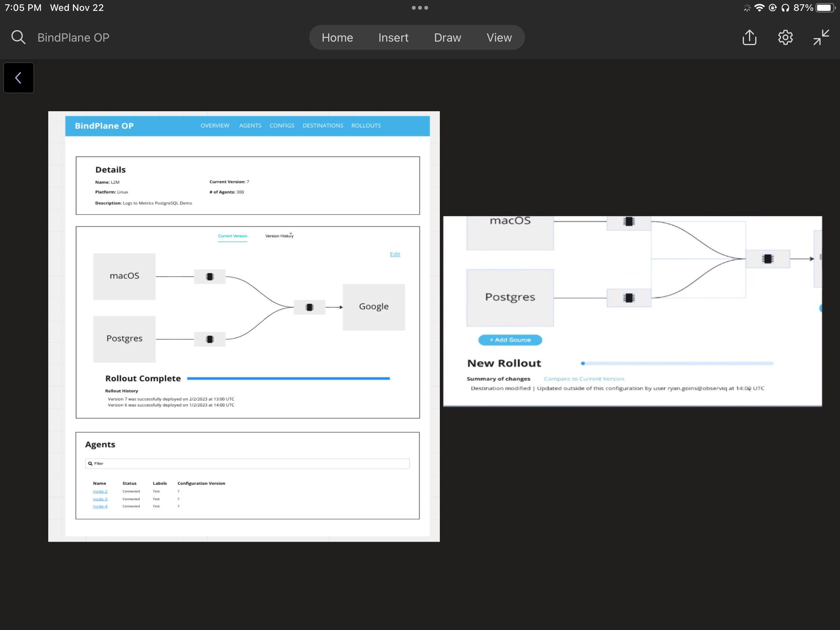This screenshot has width=840, height=630.
Task: Click processor chip before Google destination
Action: [309, 307]
